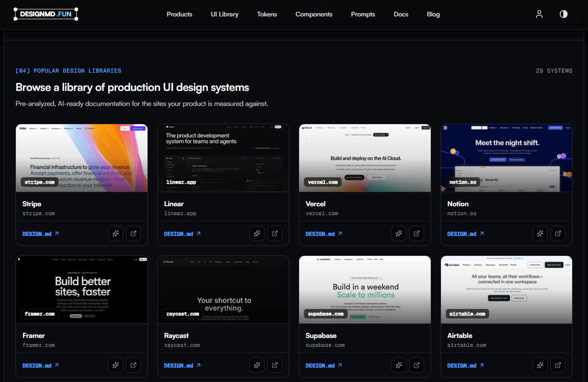Click the Framer card title

point(34,336)
